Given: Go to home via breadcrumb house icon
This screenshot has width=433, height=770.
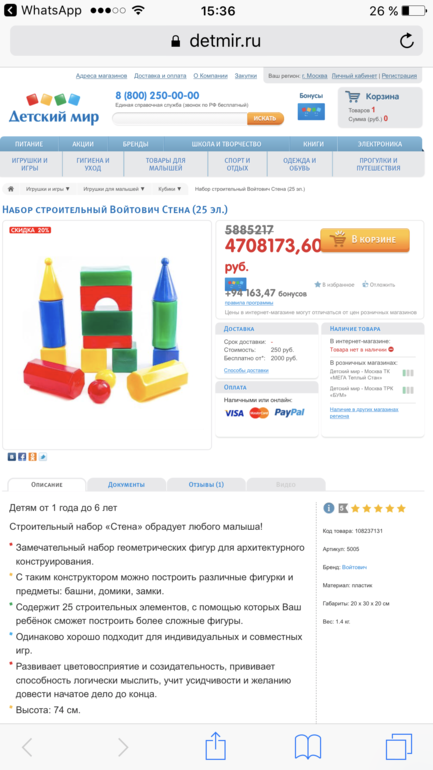Looking at the screenshot, I should point(11,189).
